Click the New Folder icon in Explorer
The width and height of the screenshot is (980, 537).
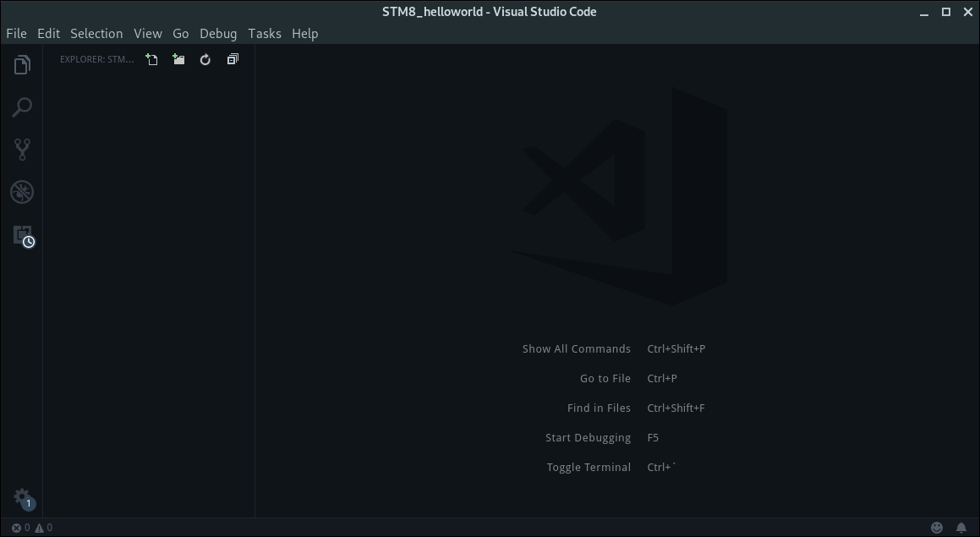(x=178, y=59)
